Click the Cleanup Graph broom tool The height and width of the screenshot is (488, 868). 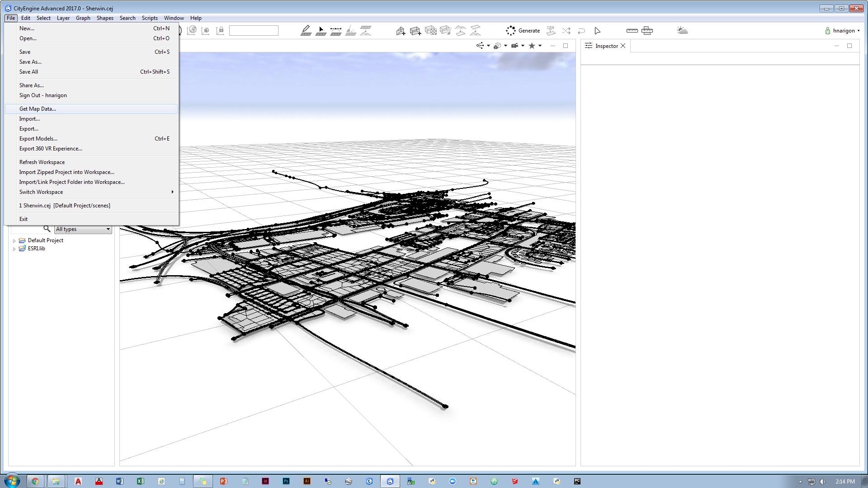(x=351, y=31)
